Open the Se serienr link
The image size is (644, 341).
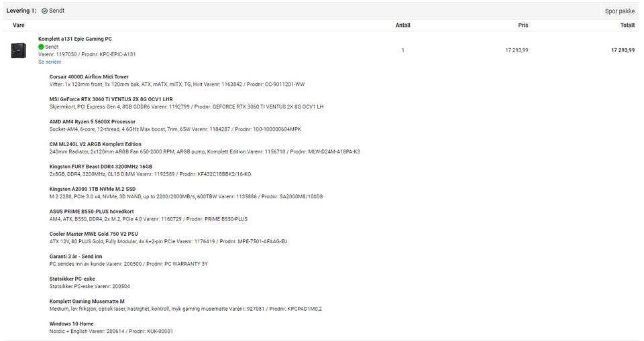pos(50,62)
